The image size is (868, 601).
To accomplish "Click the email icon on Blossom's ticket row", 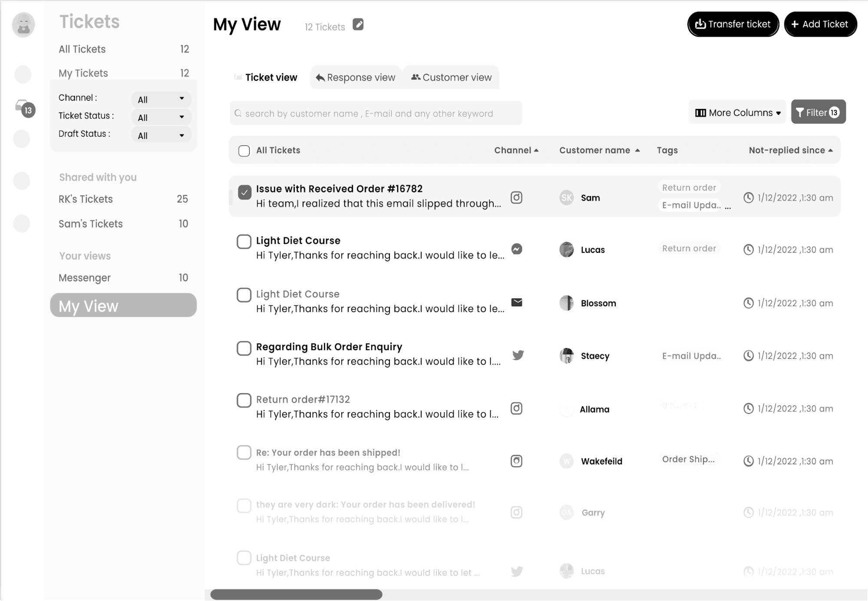I will (517, 302).
